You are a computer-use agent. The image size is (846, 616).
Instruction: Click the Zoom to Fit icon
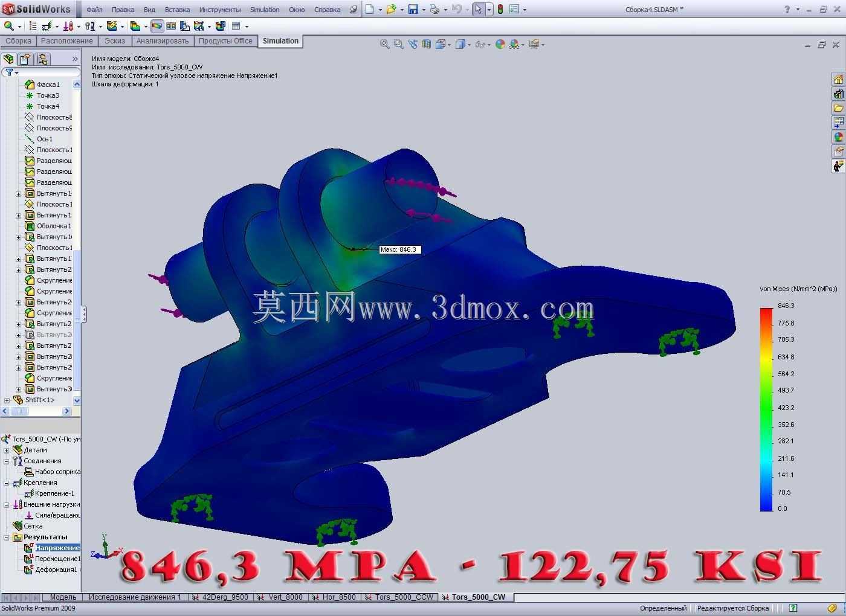pos(384,44)
